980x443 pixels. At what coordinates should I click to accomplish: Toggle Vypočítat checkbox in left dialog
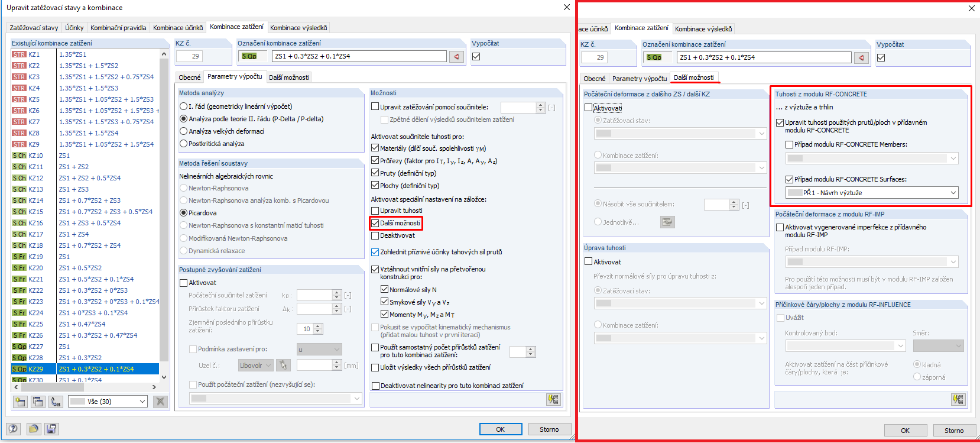pos(476,56)
